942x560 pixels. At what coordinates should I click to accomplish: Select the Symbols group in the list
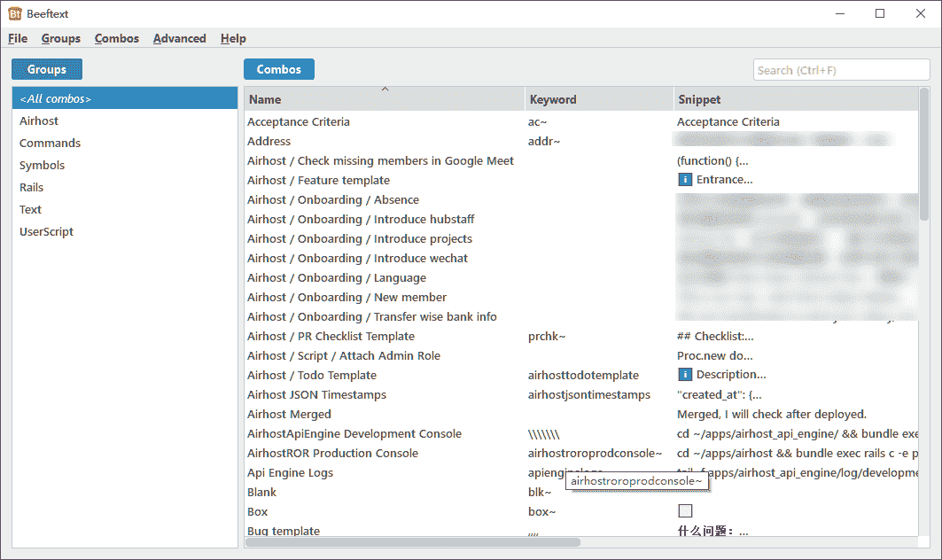42,166
